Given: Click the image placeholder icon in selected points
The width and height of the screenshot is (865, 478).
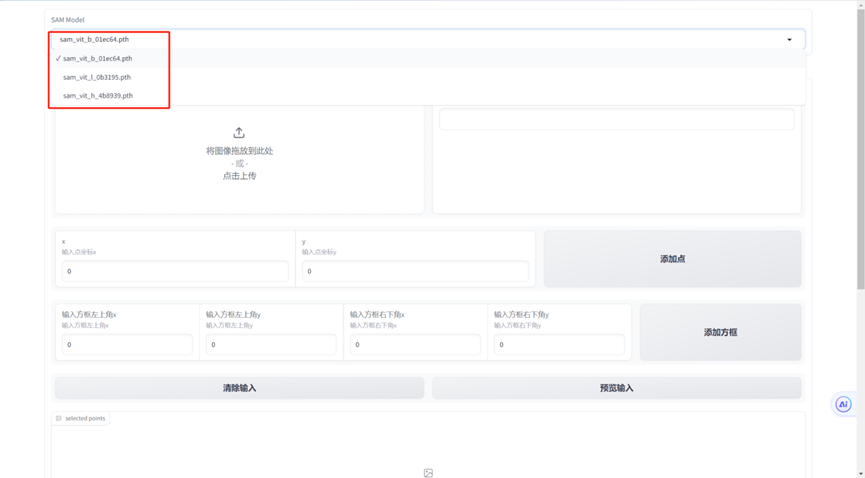Looking at the screenshot, I should (x=428, y=473).
